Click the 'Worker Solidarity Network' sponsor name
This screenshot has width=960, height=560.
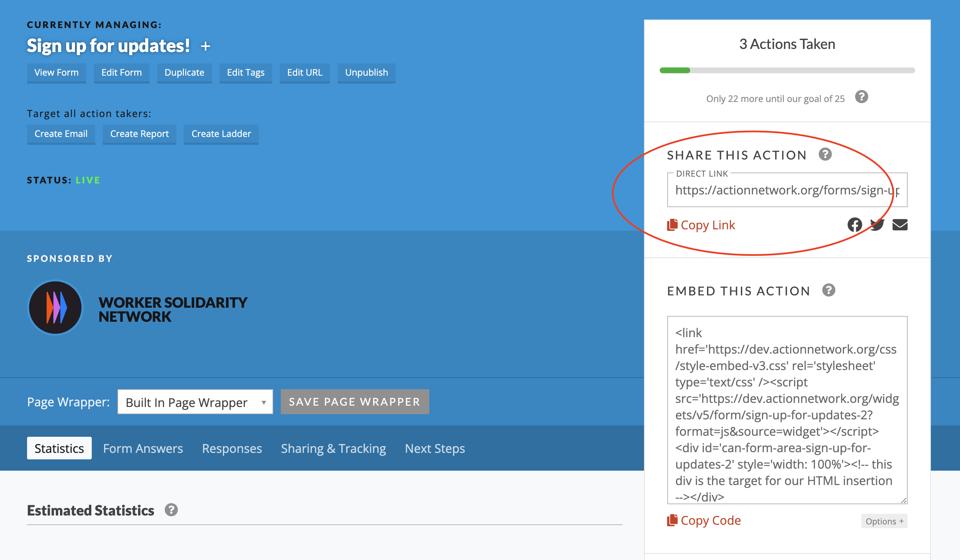(173, 309)
